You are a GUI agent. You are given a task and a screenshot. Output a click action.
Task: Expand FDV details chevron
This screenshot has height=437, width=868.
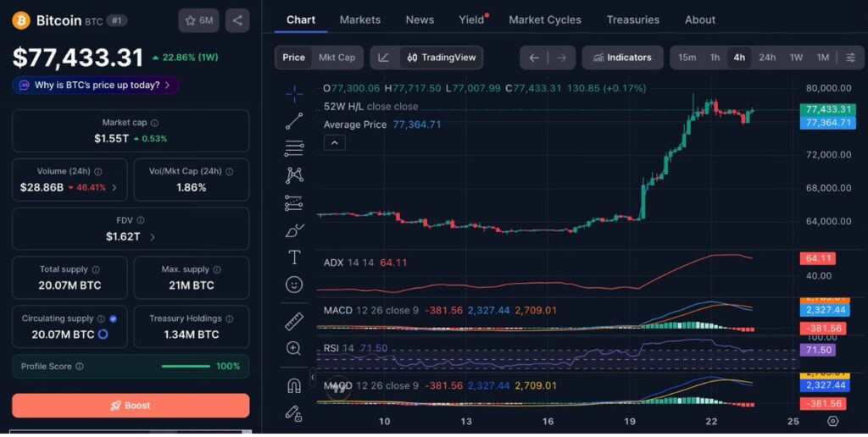tap(153, 237)
